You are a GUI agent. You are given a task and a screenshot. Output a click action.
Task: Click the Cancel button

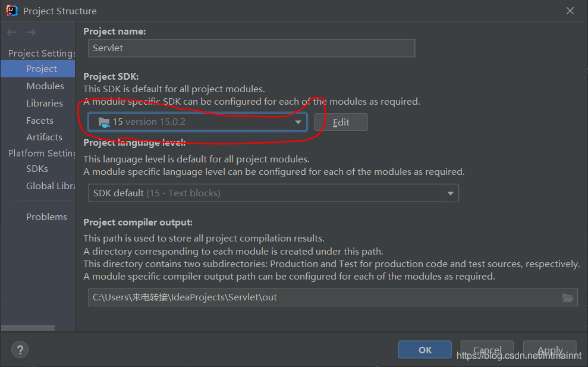point(487,350)
